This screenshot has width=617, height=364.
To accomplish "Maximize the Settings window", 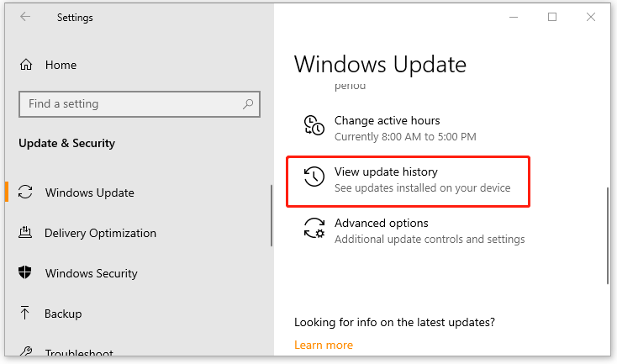I will 552,17.
